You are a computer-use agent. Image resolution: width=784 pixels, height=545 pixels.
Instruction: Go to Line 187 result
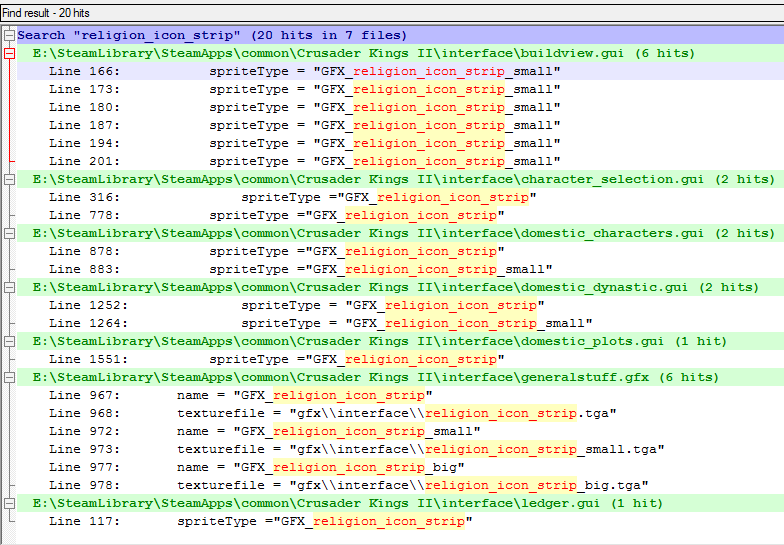400,126
